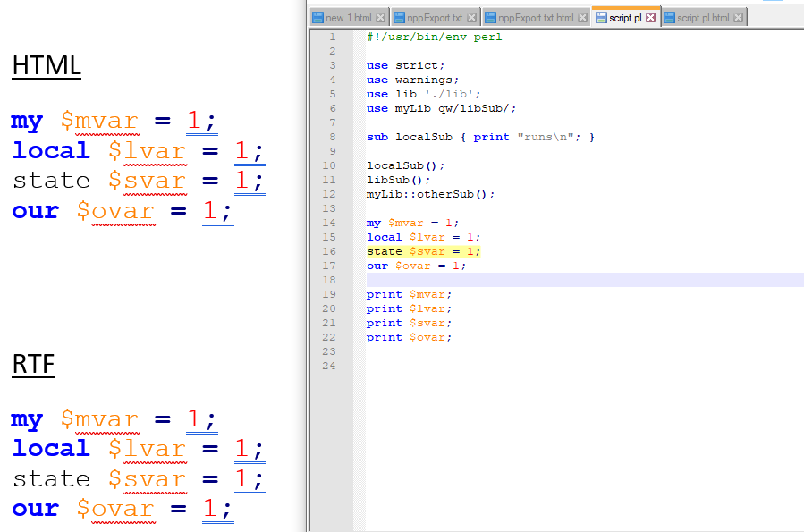
Task: Click line number 24 in the margin
Action: 329,366
